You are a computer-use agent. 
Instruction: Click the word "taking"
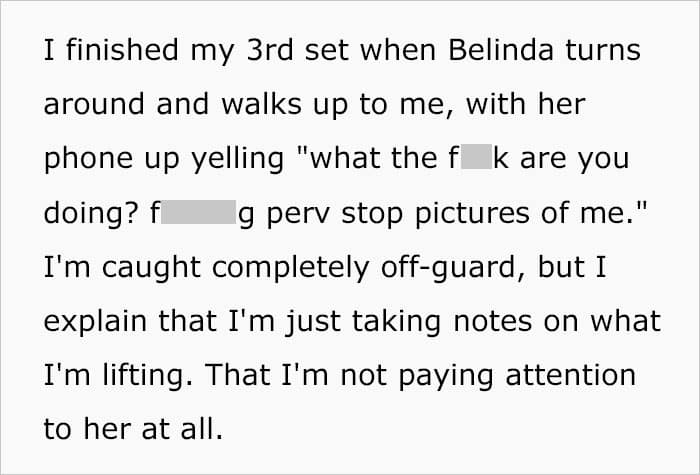click(x=396, y=323)
